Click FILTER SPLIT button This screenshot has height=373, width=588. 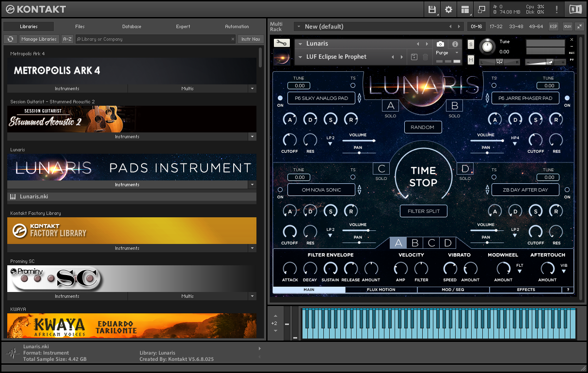point(423,211)
